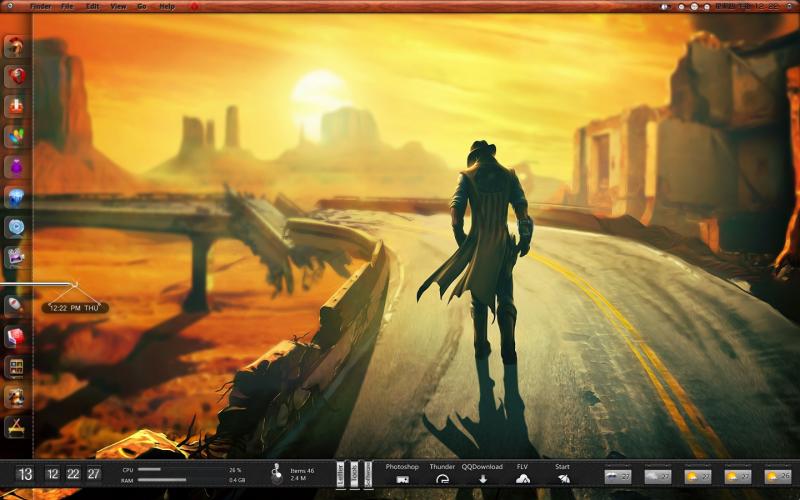Open the sunny 26 degree forecast tile
This screenshot has width=800, height=500.
[x=778, y=477]
